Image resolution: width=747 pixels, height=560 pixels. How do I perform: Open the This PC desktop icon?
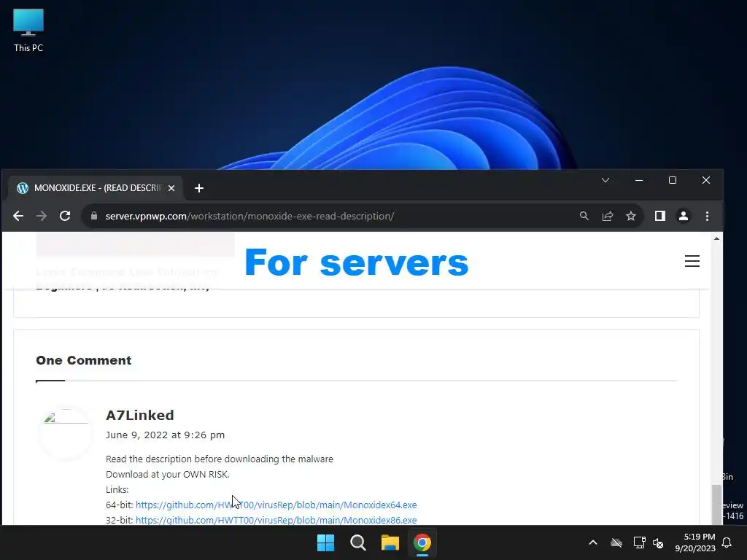tap(28, 31)
